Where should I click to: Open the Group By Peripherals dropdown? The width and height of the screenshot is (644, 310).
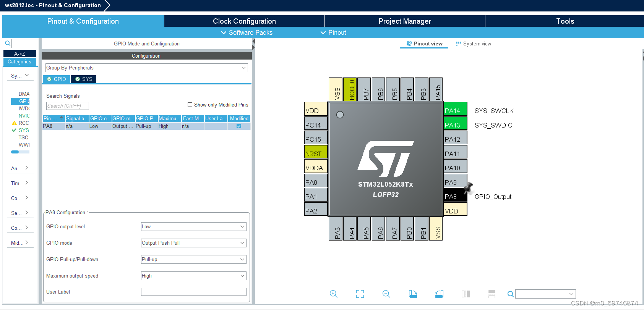coord(147,68)
